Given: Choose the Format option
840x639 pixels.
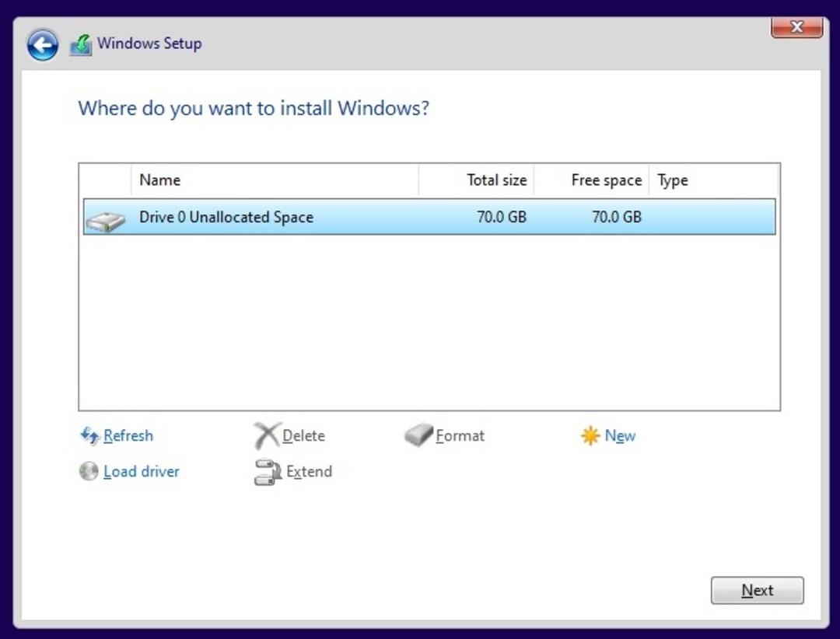Looking at the screenshot, I should coord(460,435).
